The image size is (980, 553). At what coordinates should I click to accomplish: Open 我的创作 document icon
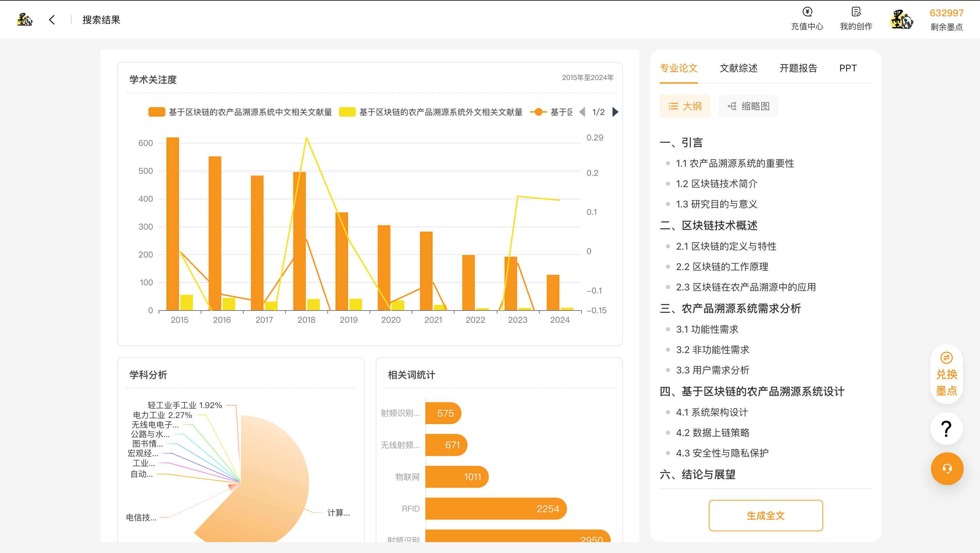tap(855, 12)
